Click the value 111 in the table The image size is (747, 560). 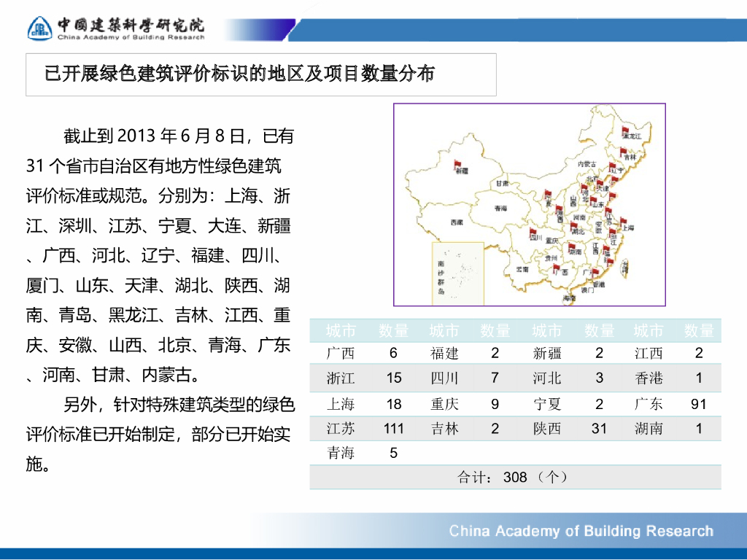(x=393, y=429)
